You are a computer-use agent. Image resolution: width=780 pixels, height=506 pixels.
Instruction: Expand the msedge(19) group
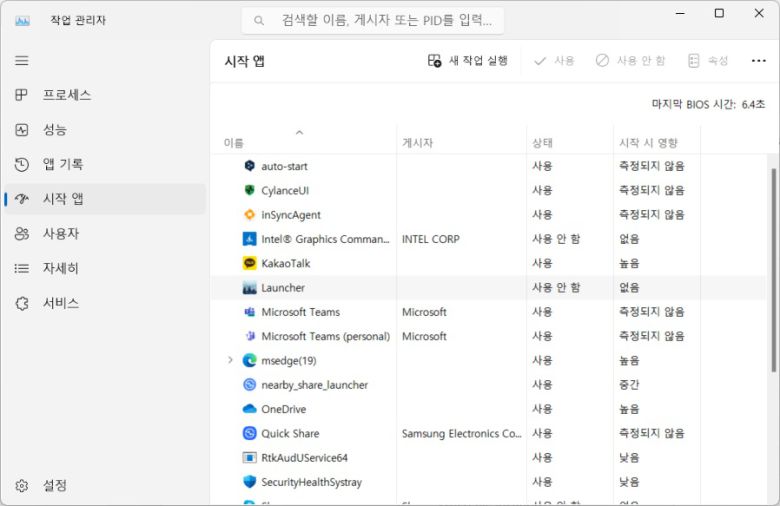(230, 360)
